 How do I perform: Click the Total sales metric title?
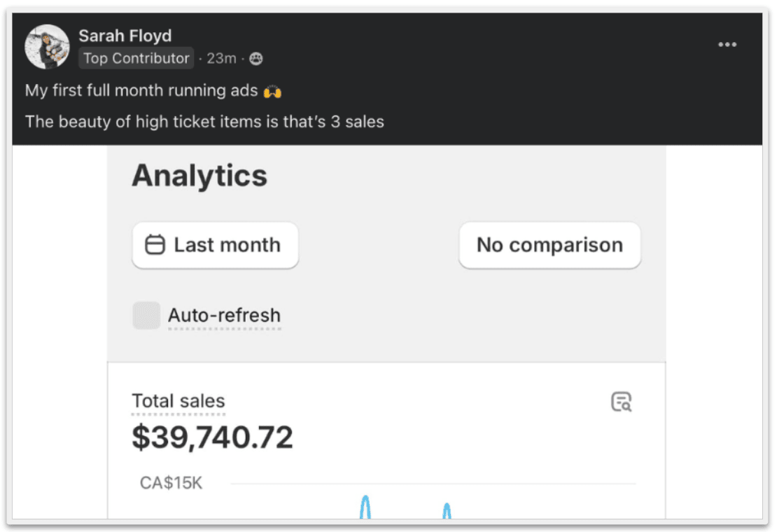178,401
